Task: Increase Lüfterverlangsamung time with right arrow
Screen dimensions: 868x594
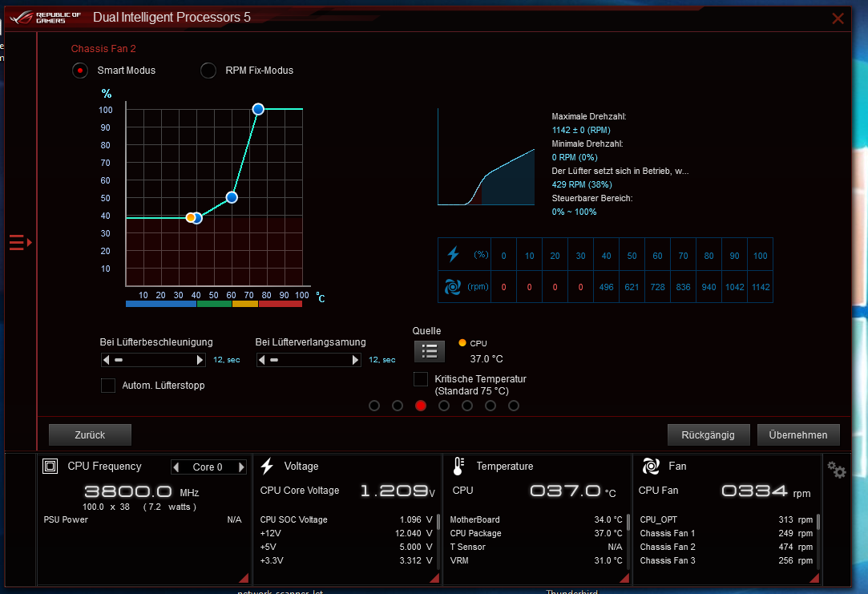Action: (x=355, y=360)
